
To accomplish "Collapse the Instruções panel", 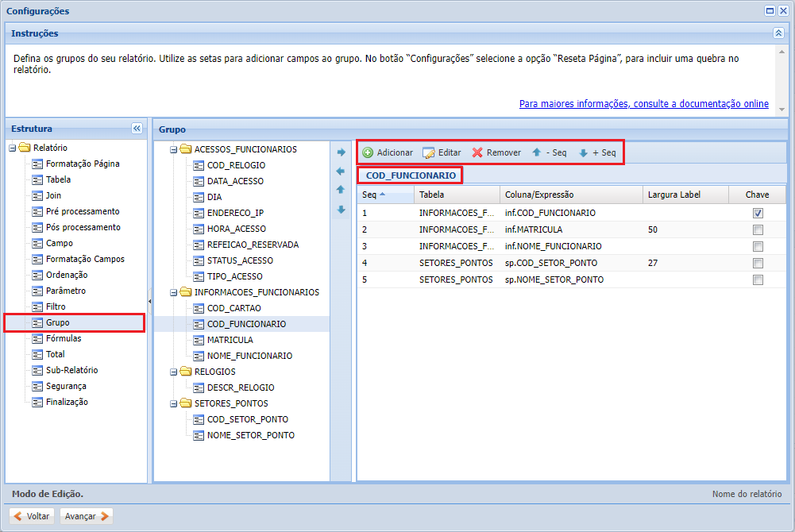I will (778, 33).
